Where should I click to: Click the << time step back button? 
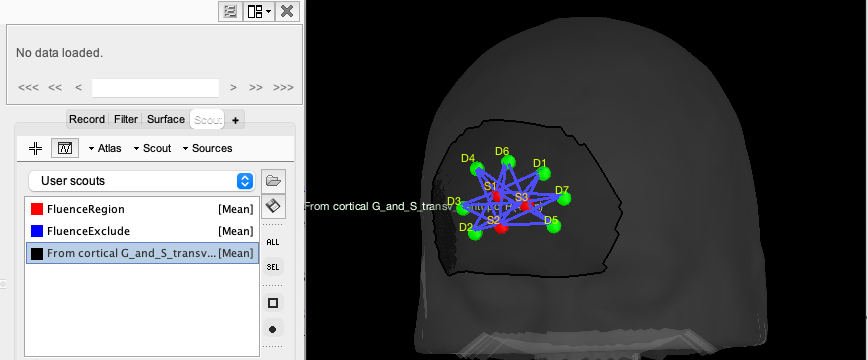[55, 88]
